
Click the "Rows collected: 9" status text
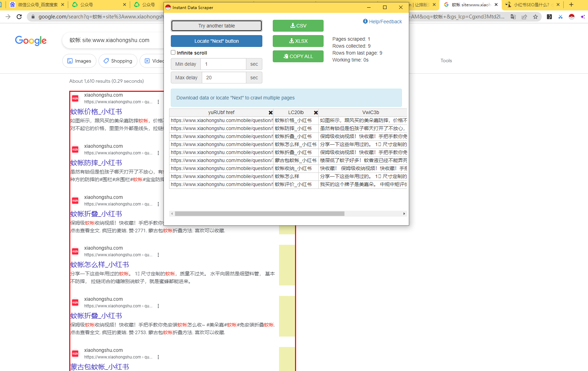click(x=351, y=46)
